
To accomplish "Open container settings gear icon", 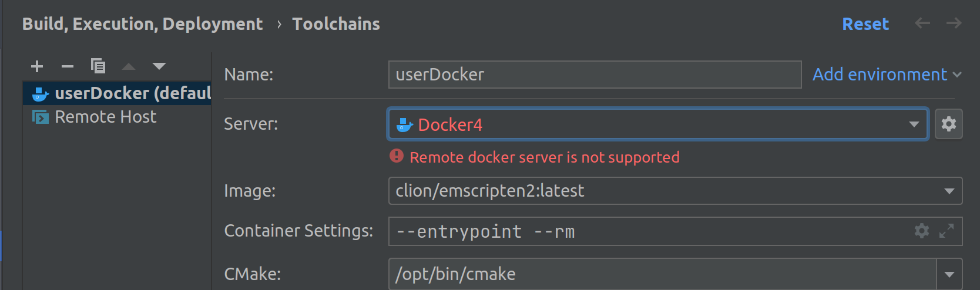I will [922, 231].
